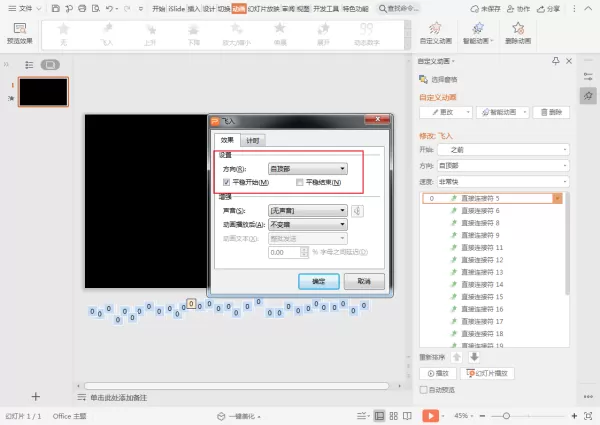Click the print icon in quick toolbar

click(x=82, y=8)
